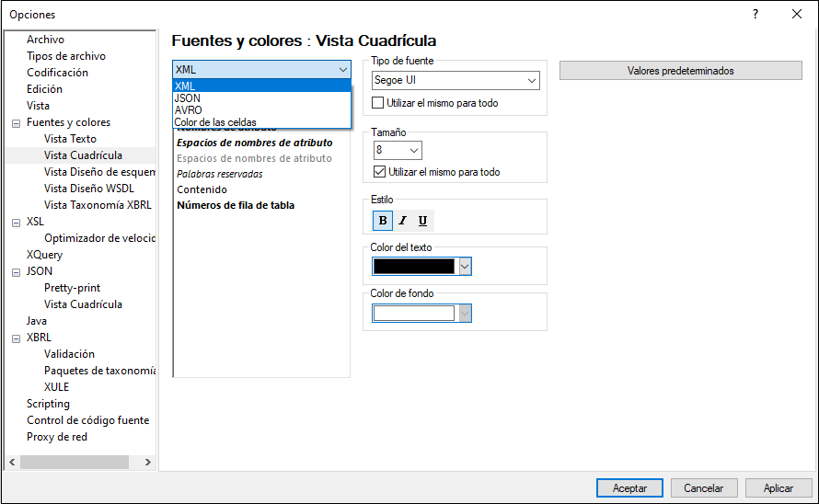This screenshot has width=819, height=504.
Task: Select Validación tree item
Action: click(x=69, y=354)
